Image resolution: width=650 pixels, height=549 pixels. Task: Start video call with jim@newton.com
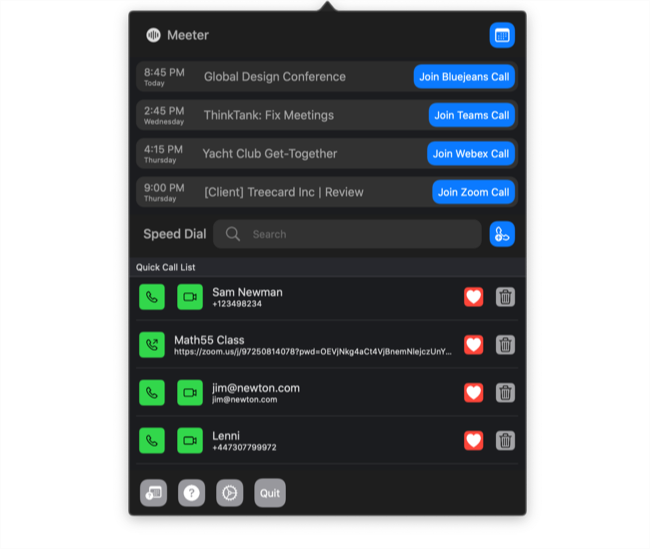click(x=190, y=392)
